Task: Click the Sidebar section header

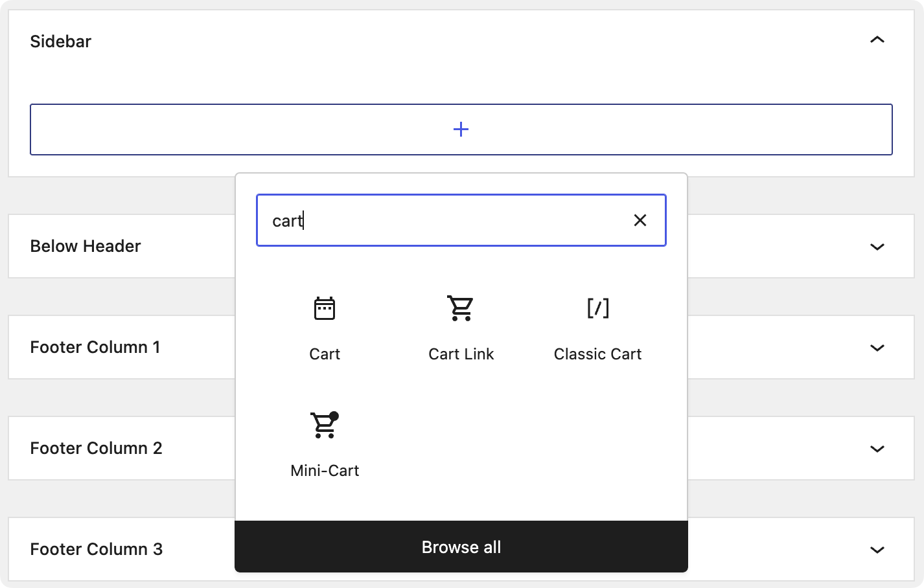Action: pyautogui.click(x=60, y=41)
